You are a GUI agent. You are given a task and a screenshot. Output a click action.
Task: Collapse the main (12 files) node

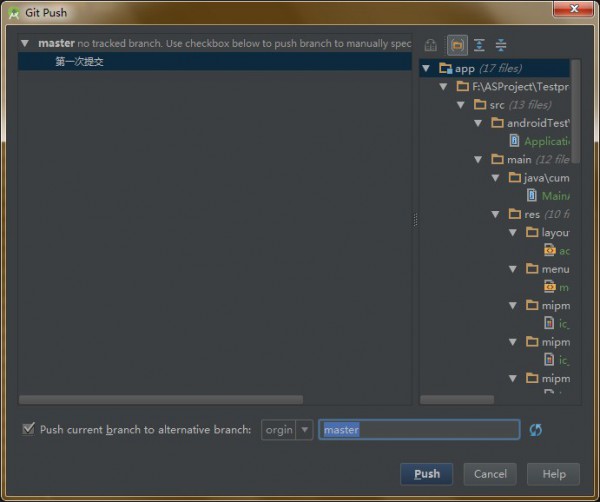(x=478, y=159)
